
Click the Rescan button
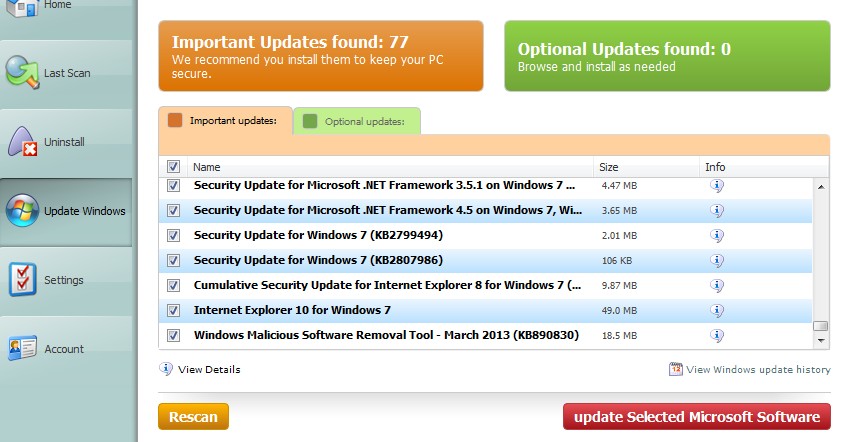193,417
